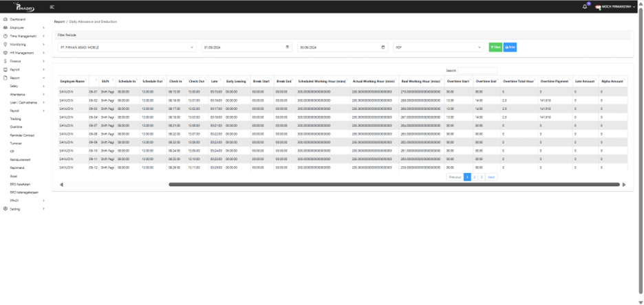Expand the Finance chevron
644x305 pixels.
pyautogui.click(x=43, y=61)
